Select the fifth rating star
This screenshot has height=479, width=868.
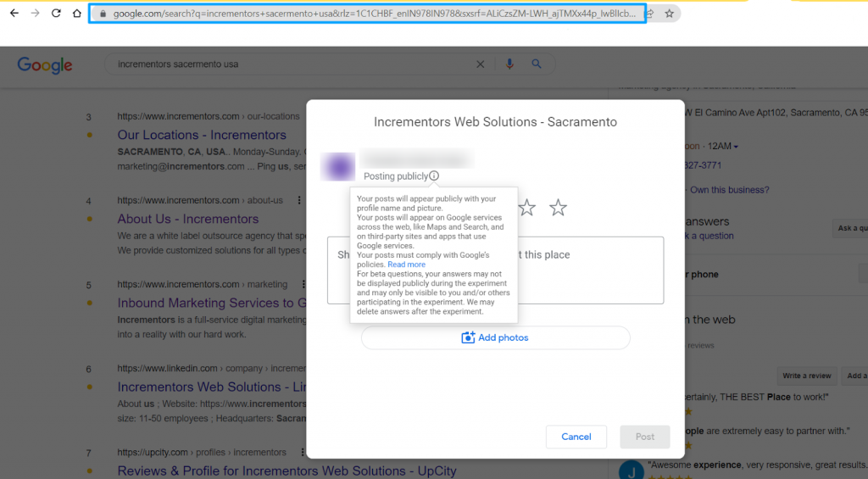(558, 208)
